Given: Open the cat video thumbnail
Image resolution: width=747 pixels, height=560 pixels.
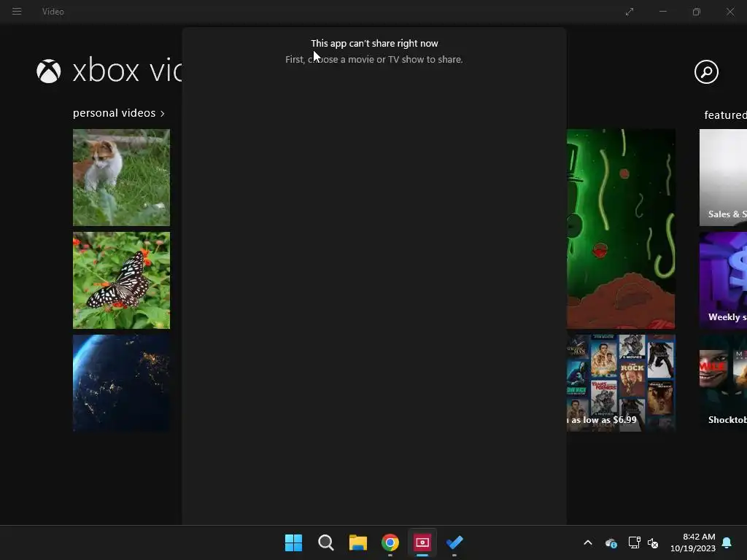Looking at the screenshot, I should (122, 178).
